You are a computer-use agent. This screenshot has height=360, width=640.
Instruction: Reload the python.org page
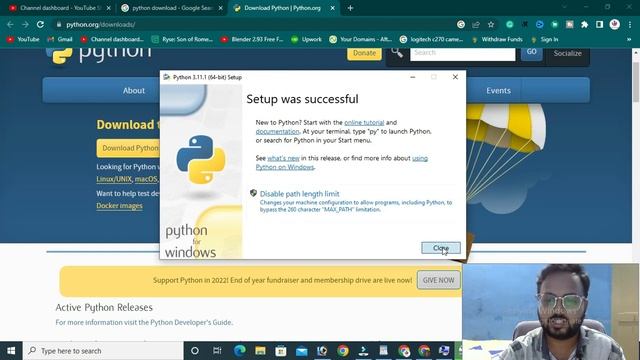(x=40, y=24)
